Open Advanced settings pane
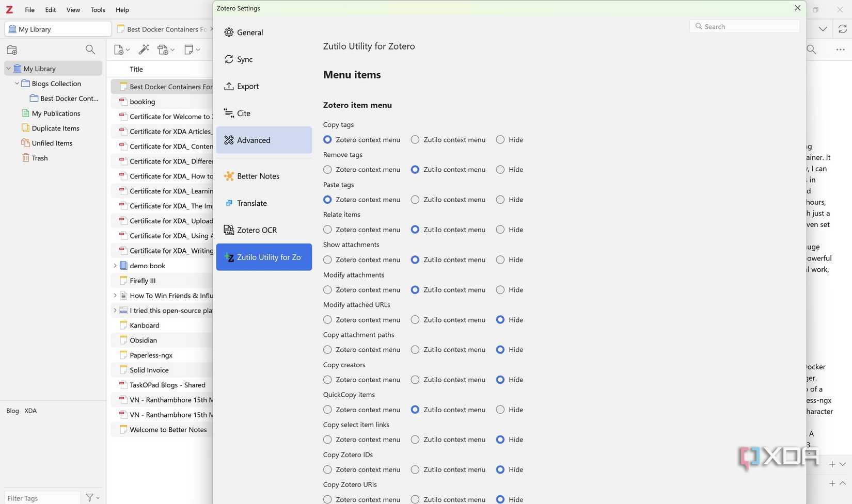 [x=264, y=140]
